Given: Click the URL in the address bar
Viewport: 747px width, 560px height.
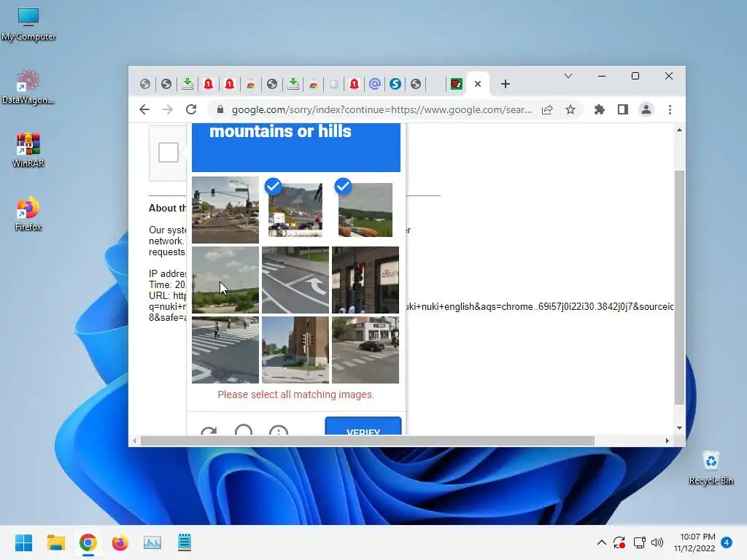Looking at the screenshot, I should (382, 109).
